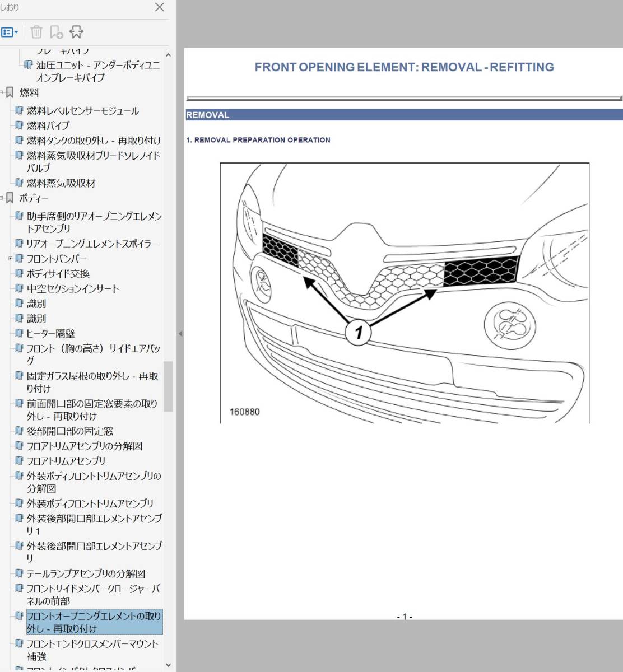This screenshot has height=672, width=623.
Task: Open the bookmark options dropdown menu
Action: tap(10, 32)
